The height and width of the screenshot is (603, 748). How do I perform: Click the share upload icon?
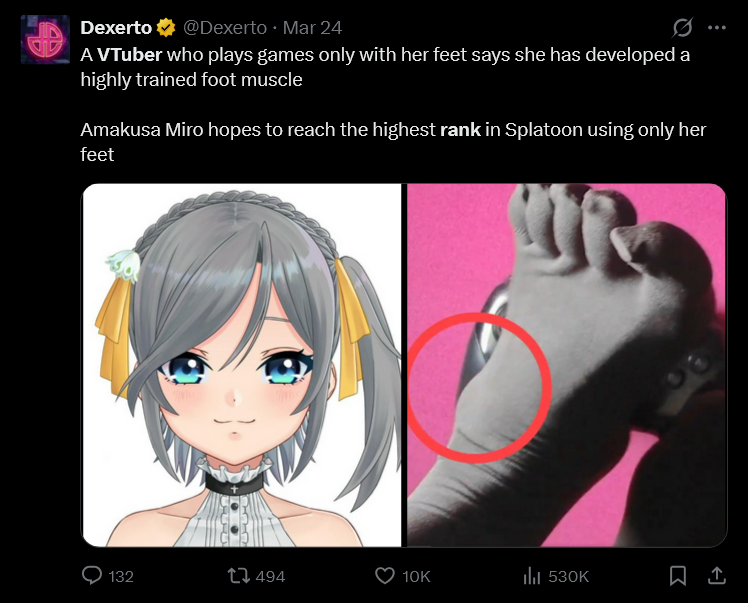click(716, 575)
